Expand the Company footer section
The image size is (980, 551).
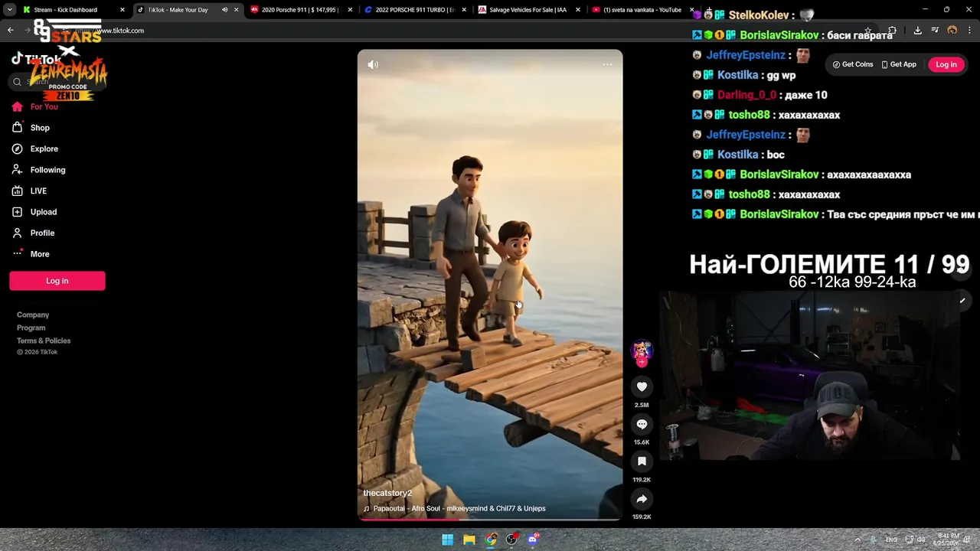click(33, 315)
